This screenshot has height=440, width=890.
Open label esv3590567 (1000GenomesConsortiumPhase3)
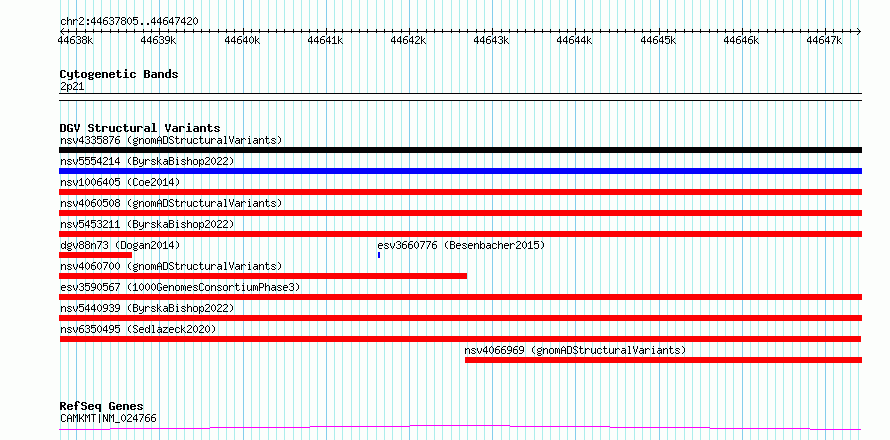180,287
